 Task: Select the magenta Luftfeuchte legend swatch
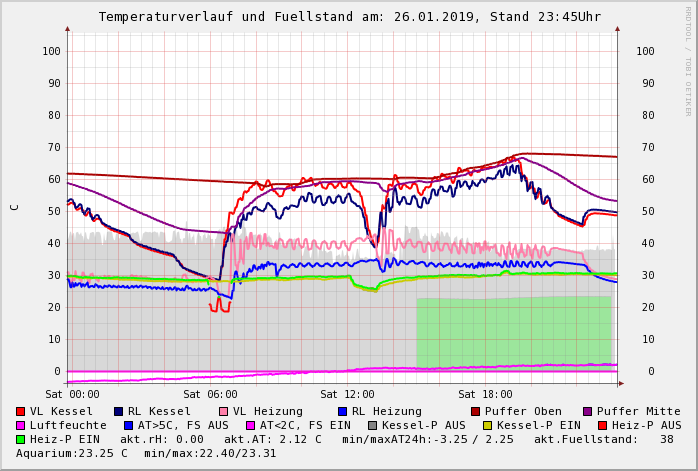click(21, 425)
